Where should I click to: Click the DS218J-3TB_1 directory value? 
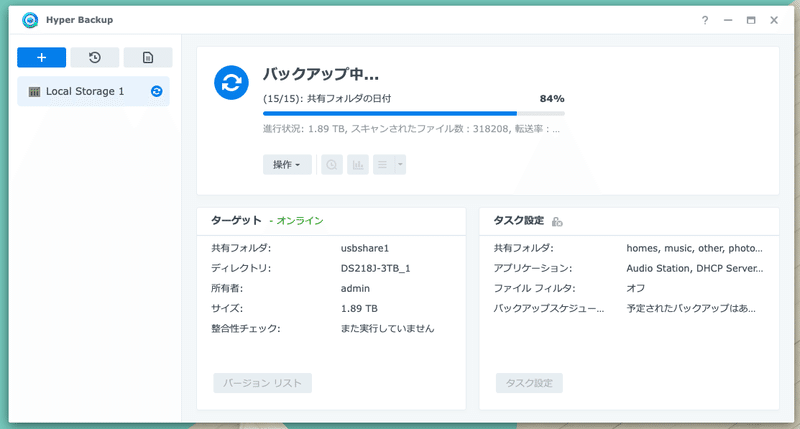click(x=376, y=268)
